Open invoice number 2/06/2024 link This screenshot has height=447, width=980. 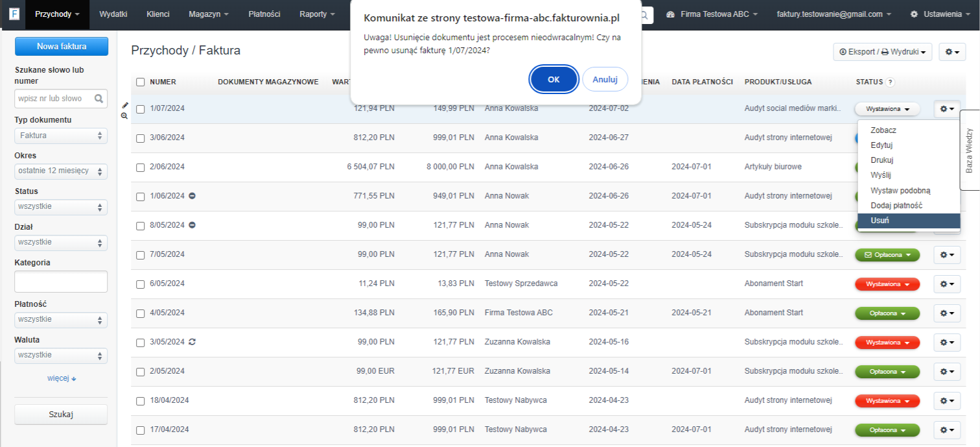coord(167,167)
